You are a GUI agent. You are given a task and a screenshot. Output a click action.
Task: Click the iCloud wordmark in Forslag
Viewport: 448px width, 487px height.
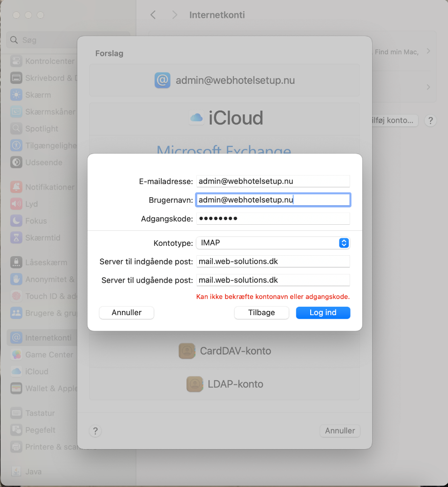236,118
